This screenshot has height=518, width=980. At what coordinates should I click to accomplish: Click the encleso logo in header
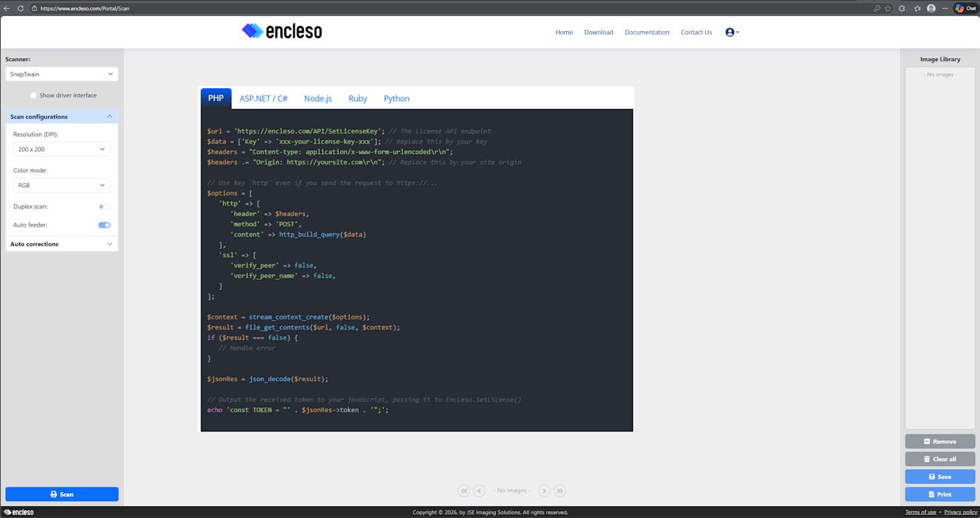[x=282, y=31]
